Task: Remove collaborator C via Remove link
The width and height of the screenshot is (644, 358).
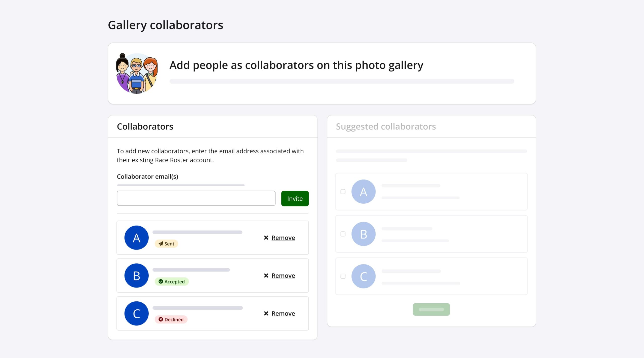Action: [283, 313]
